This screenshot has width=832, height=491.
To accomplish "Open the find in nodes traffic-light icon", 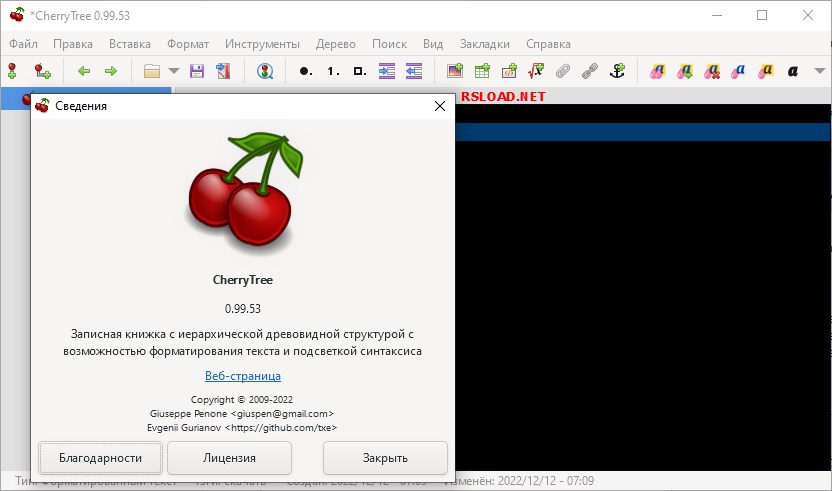I will [x=265, y=71].
